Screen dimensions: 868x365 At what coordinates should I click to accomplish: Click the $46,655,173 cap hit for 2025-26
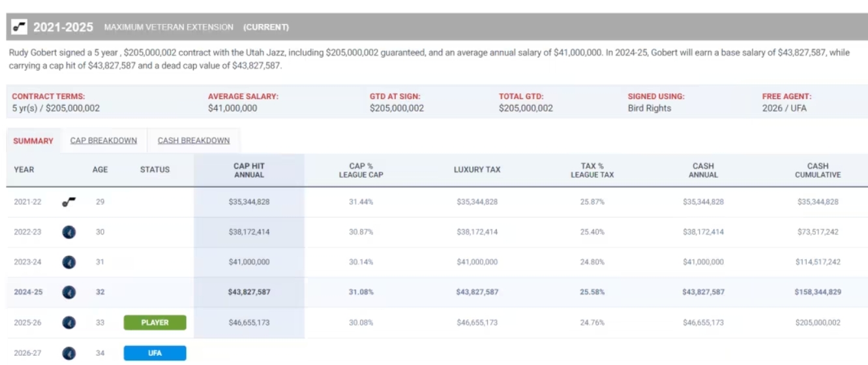[x=248, y=323]
